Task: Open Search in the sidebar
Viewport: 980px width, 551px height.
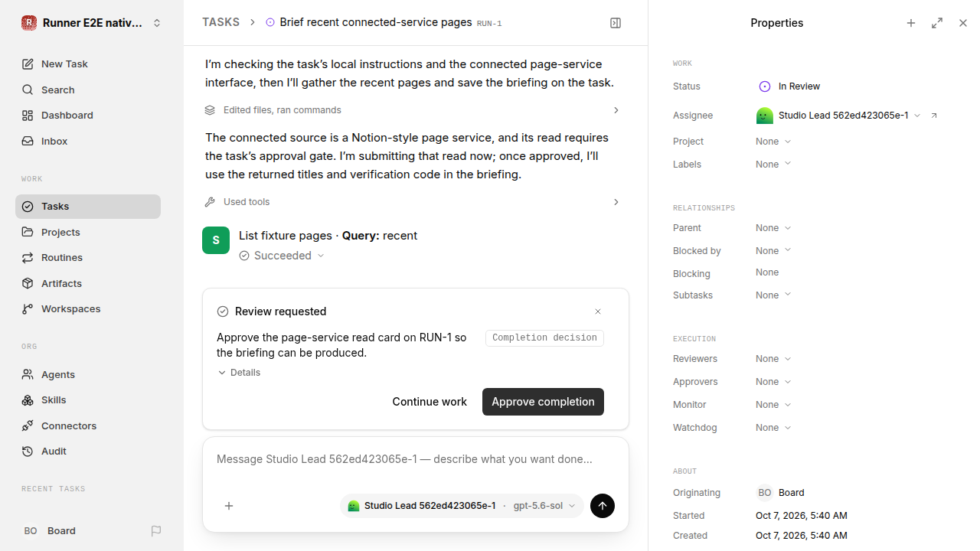Action: (88, 90)
